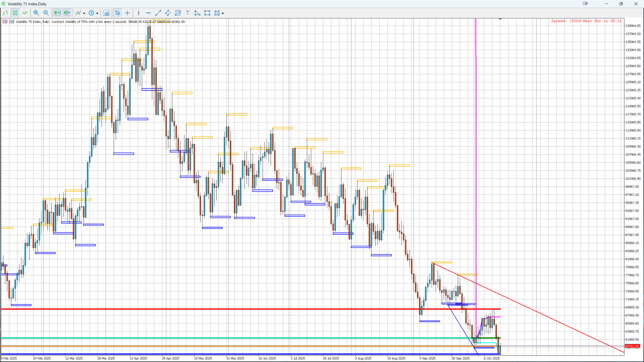
Task: Click the zoom in magnifier
Action: pos(36,13)
